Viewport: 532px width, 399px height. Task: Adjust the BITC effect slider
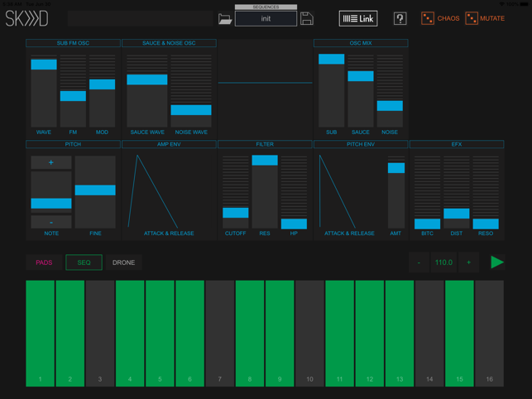click(427, 192)
